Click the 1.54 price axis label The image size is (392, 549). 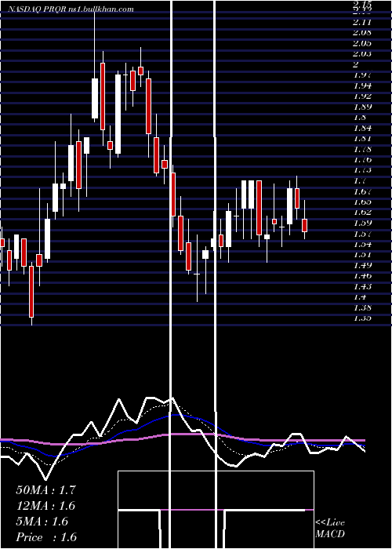(x=362, y=245)
